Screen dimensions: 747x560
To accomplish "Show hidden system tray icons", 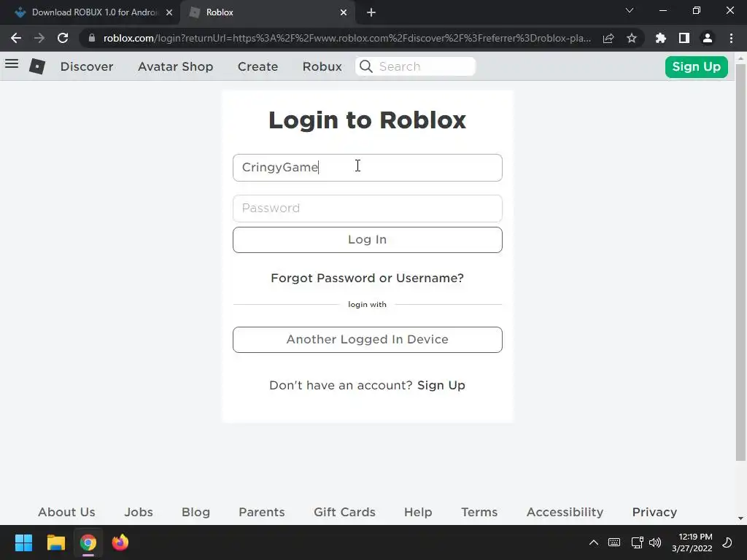I will (x=594, y=542).
